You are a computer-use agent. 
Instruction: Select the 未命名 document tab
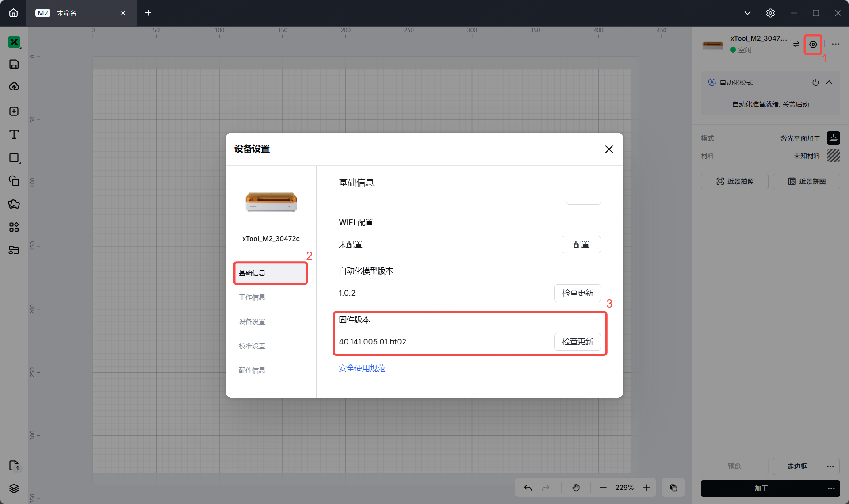[81, 13]
